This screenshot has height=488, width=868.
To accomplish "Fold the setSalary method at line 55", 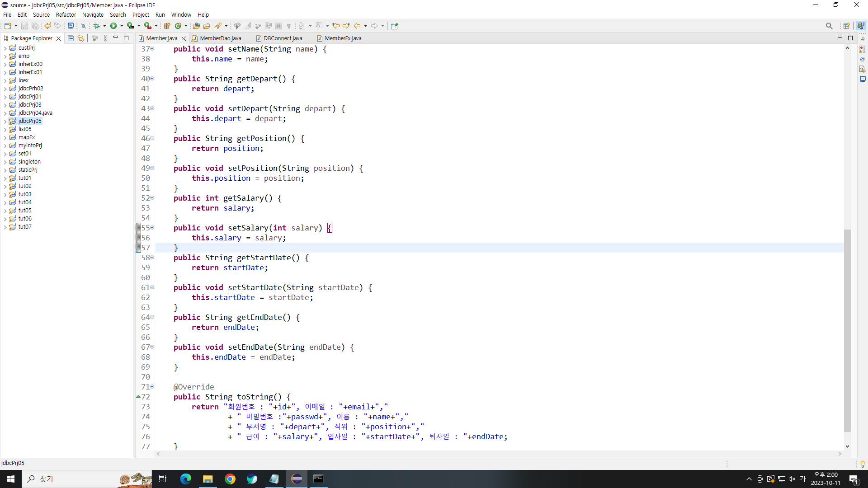I will 152,228.
